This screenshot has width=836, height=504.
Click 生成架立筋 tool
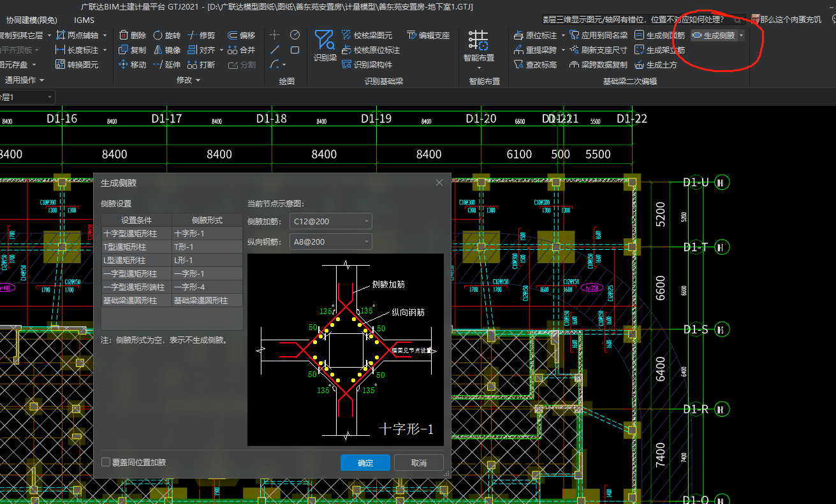pos(660,50)
